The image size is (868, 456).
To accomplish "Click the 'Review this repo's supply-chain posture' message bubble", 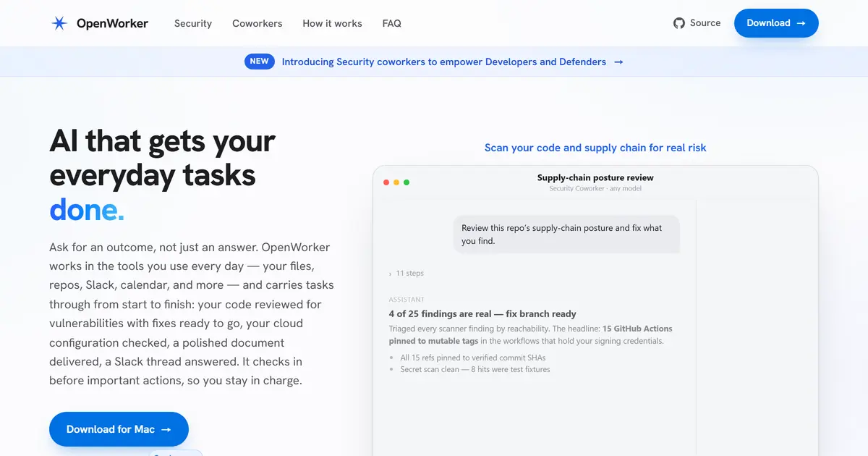I will pyautogui.click(x=567, y=235).
